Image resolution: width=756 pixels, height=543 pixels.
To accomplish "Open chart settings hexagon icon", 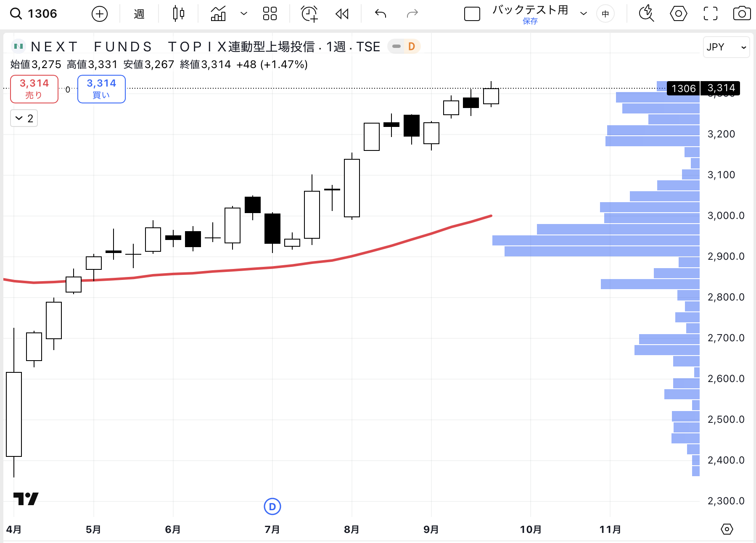I will coord(678,14).
